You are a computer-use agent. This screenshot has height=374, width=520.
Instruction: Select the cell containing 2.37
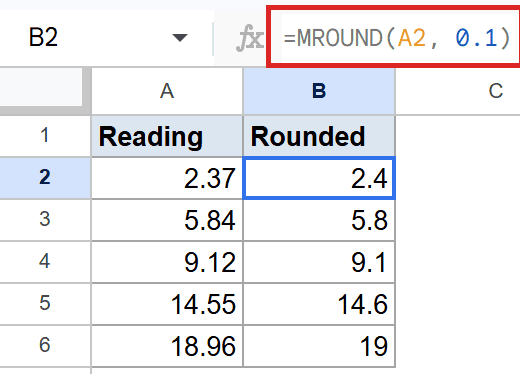[x=167, y=178]
